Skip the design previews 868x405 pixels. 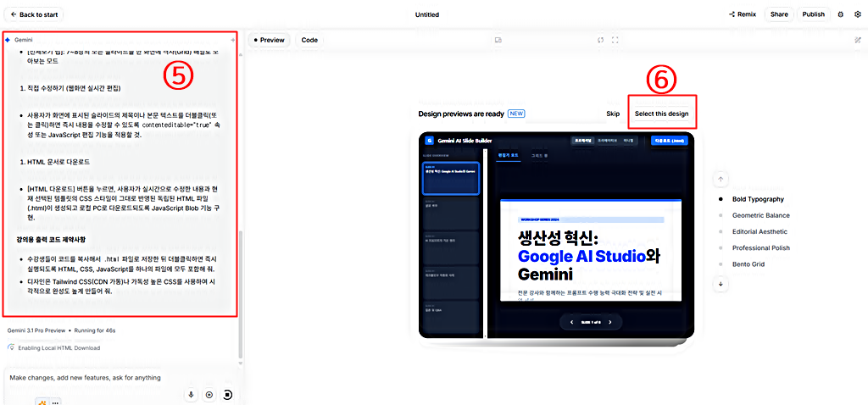click(x=613, y=114)
